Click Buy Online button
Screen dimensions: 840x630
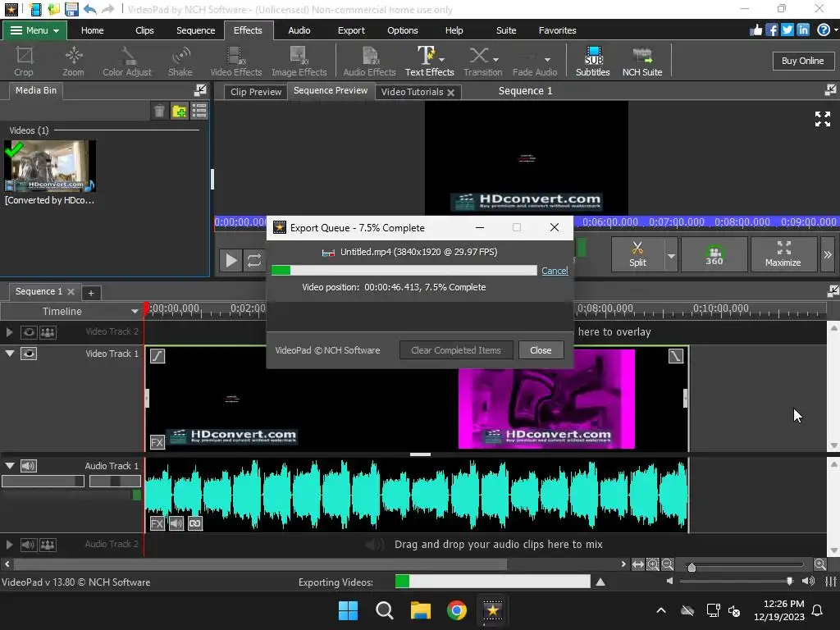pyautogui.click(x=802, y=61)
